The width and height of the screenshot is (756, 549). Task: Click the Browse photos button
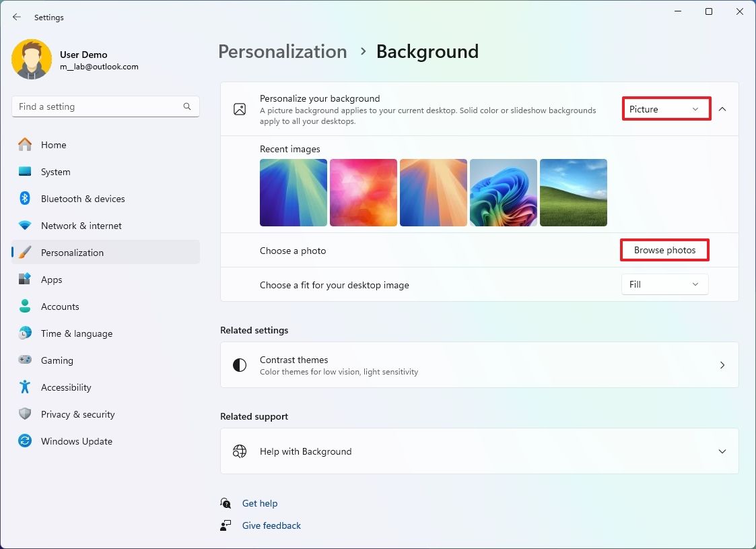pyautogui.click(x=664, y=250)
